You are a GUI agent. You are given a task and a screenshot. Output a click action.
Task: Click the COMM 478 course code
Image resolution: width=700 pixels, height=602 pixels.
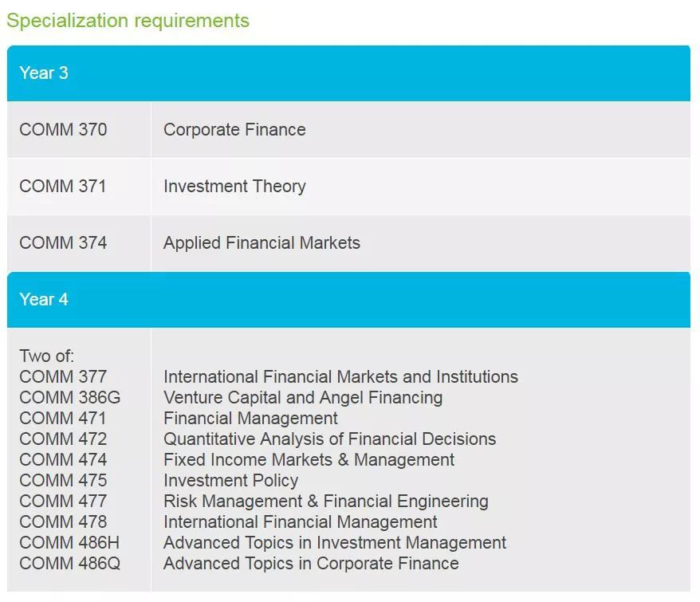pos(63,522)
